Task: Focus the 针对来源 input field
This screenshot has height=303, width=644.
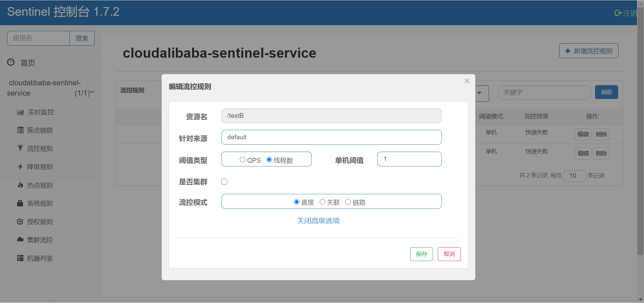Action: coord(331,137)
